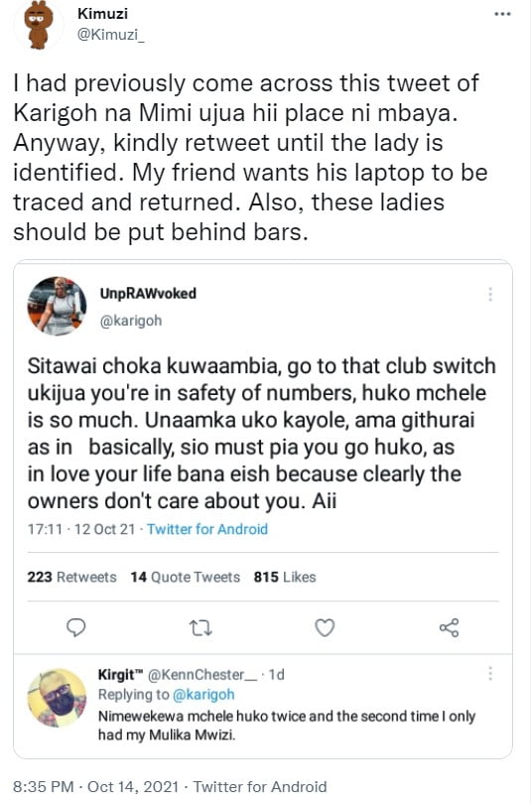Open the @Kimuzi_ handle
The width and height of the screenshot is (532, 804).
[x=111, y=35]
